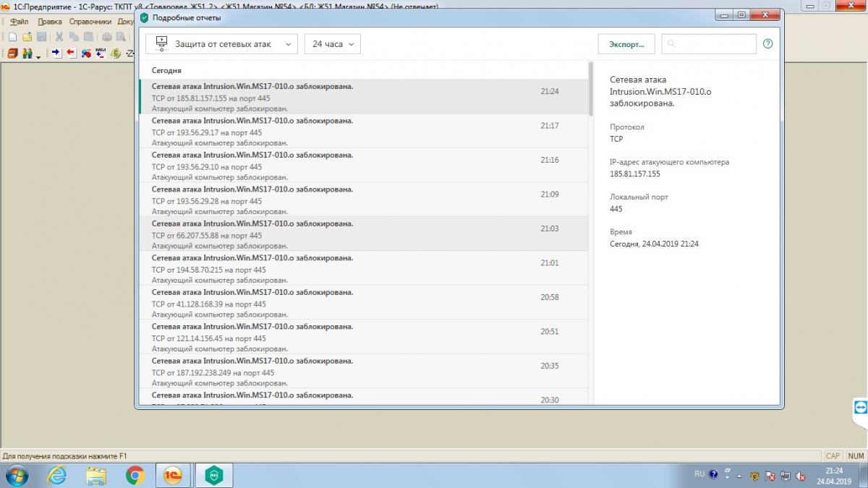This screenshot has width=868, height=488.
Task: Open Kaspersky Endpoint Security from taskbar
Action: (x=213, y=475)
